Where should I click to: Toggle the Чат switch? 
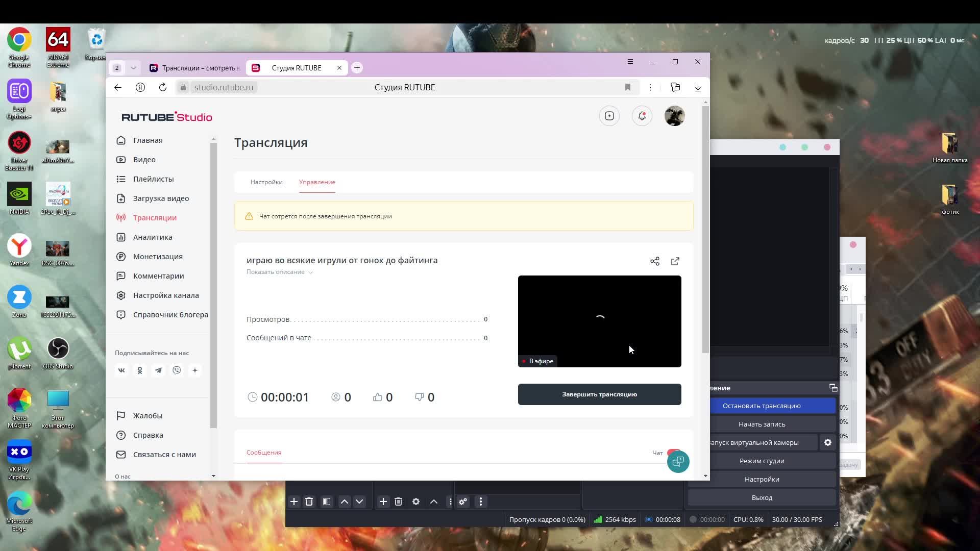674,453
